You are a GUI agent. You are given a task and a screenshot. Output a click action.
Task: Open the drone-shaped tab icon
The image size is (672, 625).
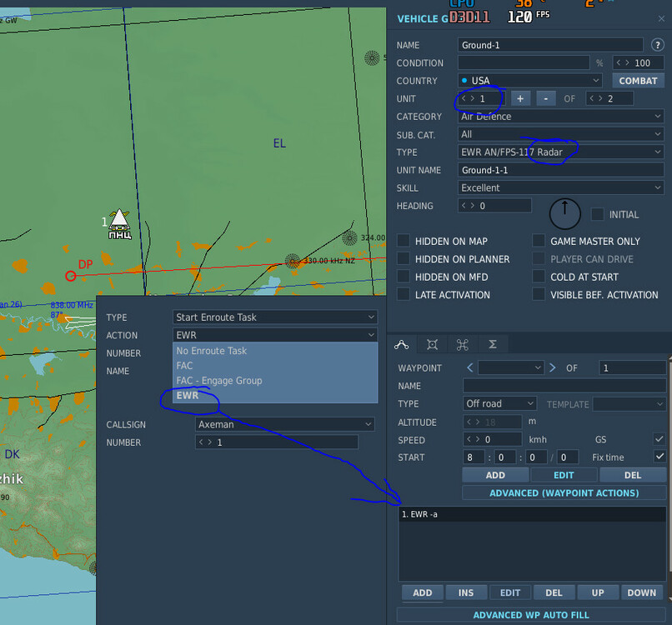462,343
